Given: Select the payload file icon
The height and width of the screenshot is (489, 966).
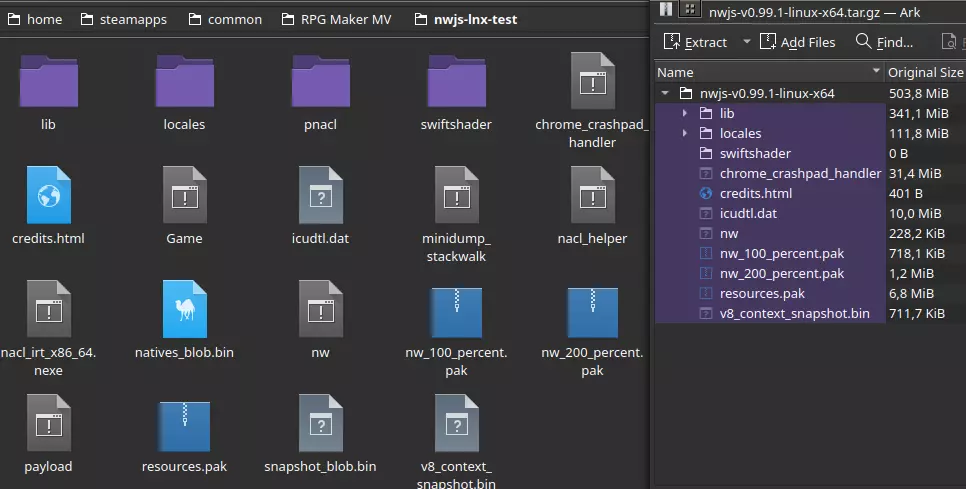Looking at the screenshot, I should pos(49,423).
